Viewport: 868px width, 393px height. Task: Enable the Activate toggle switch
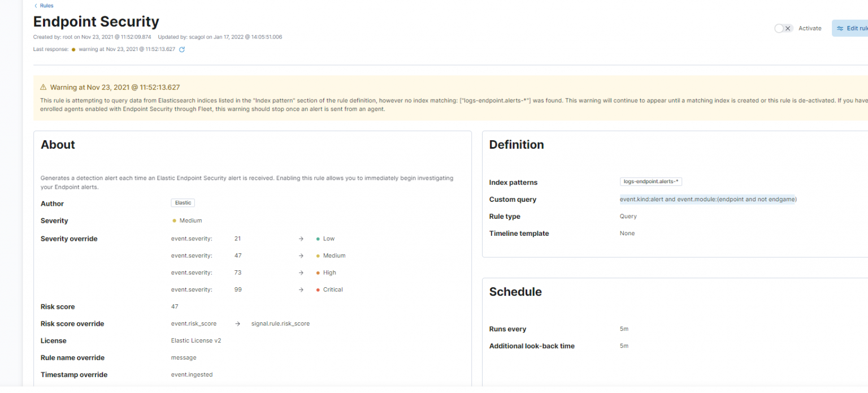click(783, 28)
